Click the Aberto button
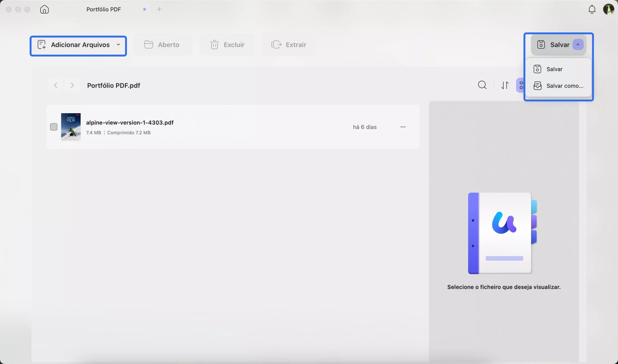This screenshot has width=618, height=364. coord(162,45)
